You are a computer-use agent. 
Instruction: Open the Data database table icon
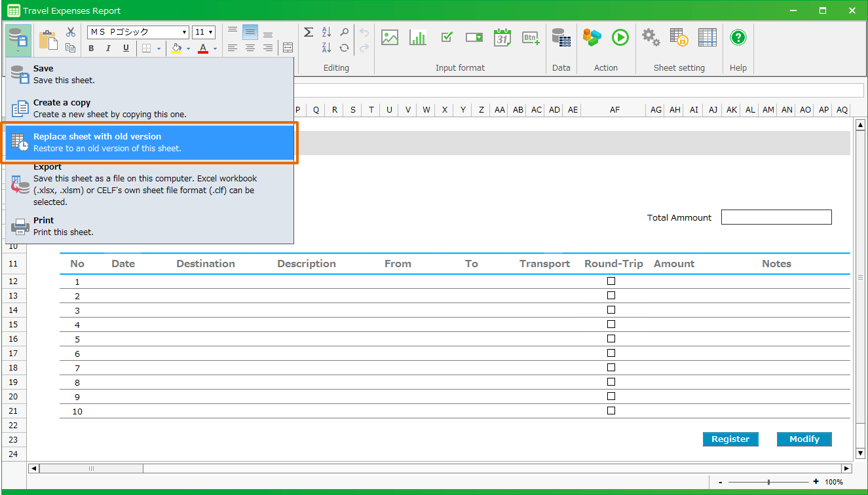click(561, 38)
